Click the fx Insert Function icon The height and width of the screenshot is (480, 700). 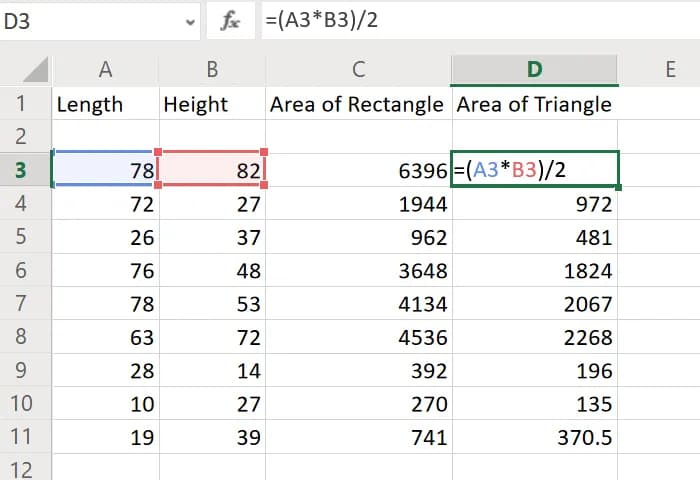click(x=231, y=21)
